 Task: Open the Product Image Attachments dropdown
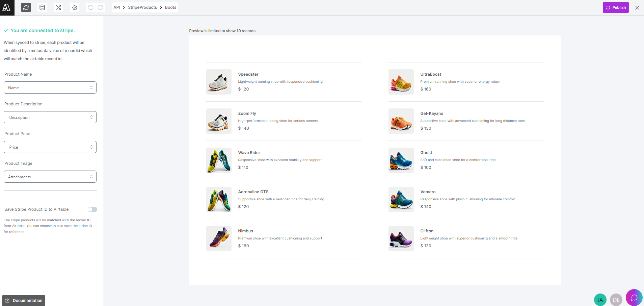coord(50,177)
